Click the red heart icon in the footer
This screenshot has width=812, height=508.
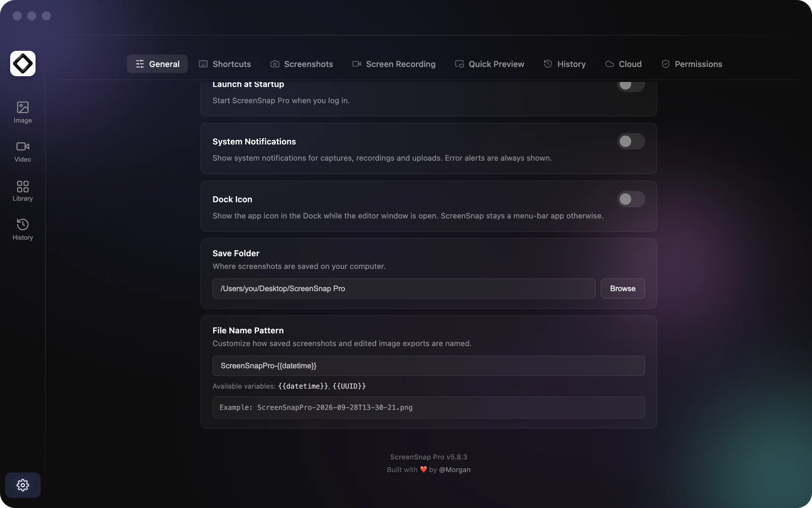[x=423, y=470]
